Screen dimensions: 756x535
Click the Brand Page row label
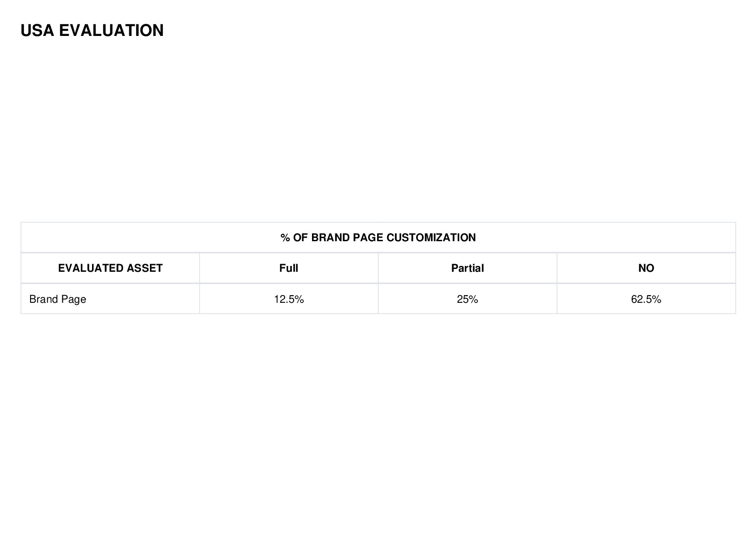(x=57, y=299)
